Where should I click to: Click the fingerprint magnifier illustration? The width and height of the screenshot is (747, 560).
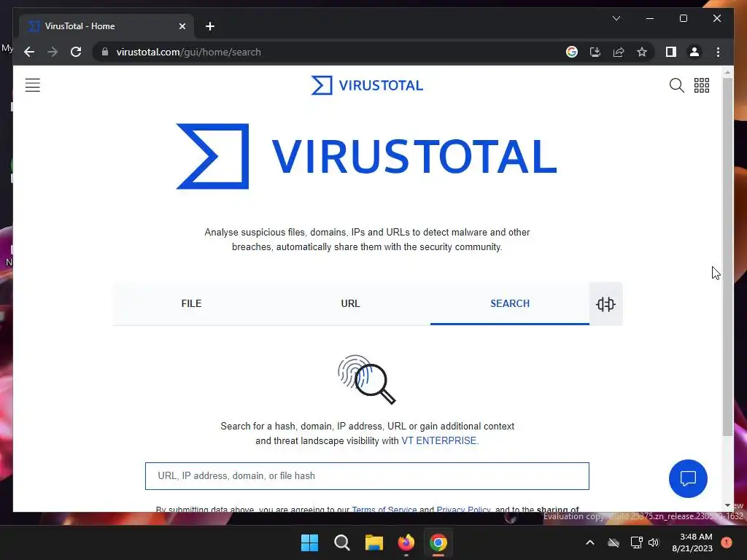click(x=367, y=379)
